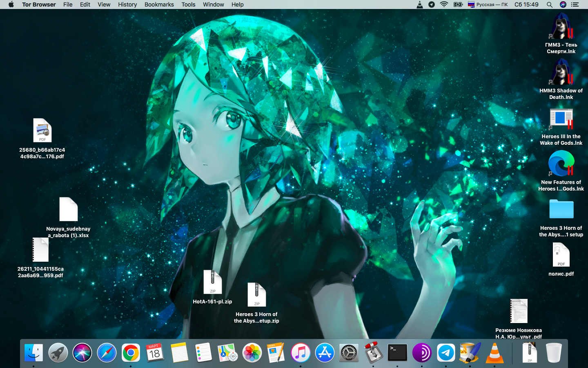Open Calendar from the Dock

coord(155,352)
